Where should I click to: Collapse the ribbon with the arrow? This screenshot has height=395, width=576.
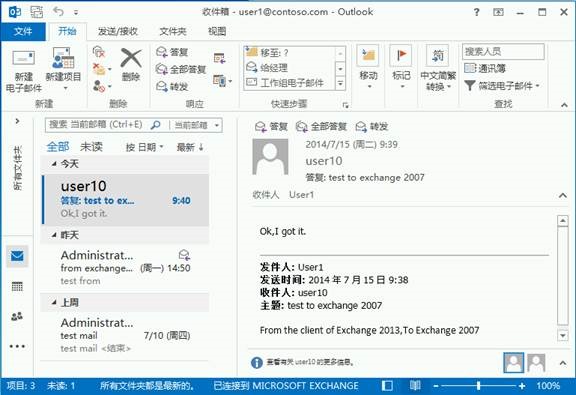(x=564, y=105)
